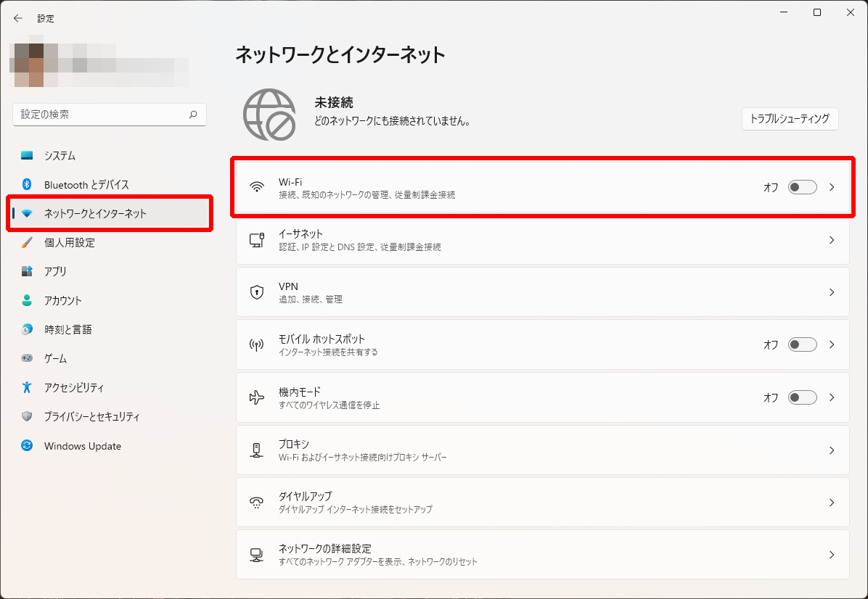The width and height of the screenshot is (868, 599).
Task: Go back with the arrow icon
Action: (18, 18)
